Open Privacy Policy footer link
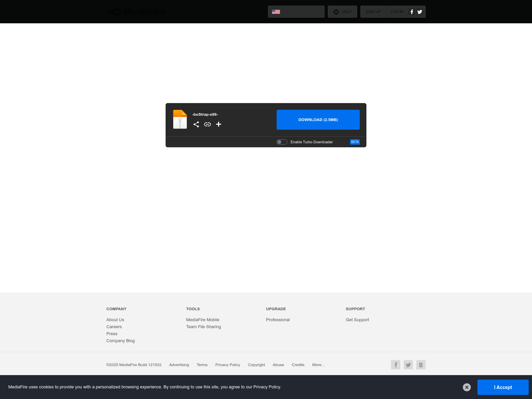 click(228, 365)
